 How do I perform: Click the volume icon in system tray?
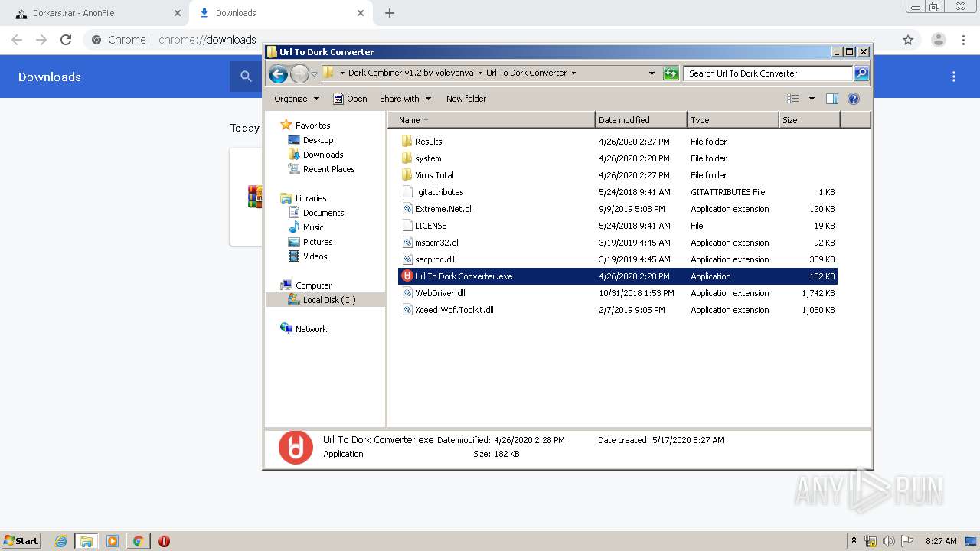[888, 541]
